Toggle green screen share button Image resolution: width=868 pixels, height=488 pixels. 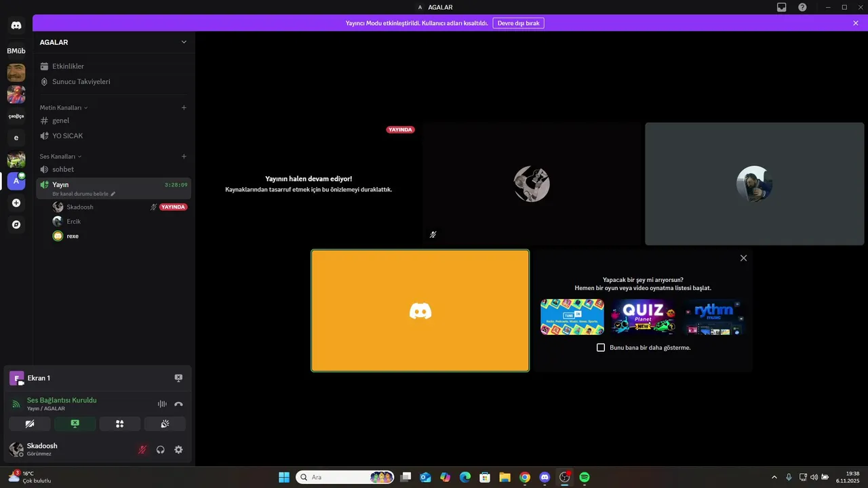(x=75, y=424)
